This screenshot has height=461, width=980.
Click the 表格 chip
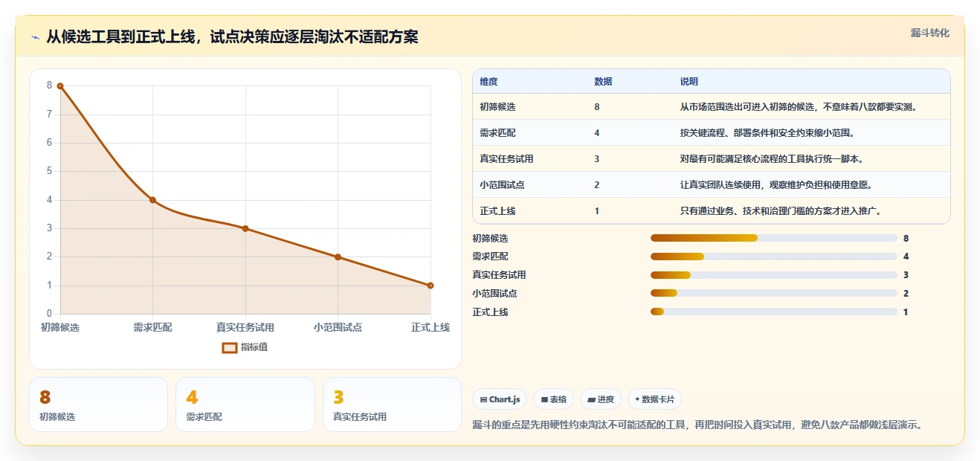tap(553, 399)
